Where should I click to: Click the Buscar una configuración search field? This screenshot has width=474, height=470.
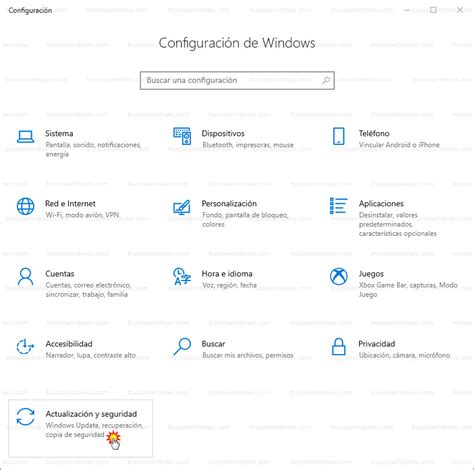[x=237, y=80]
